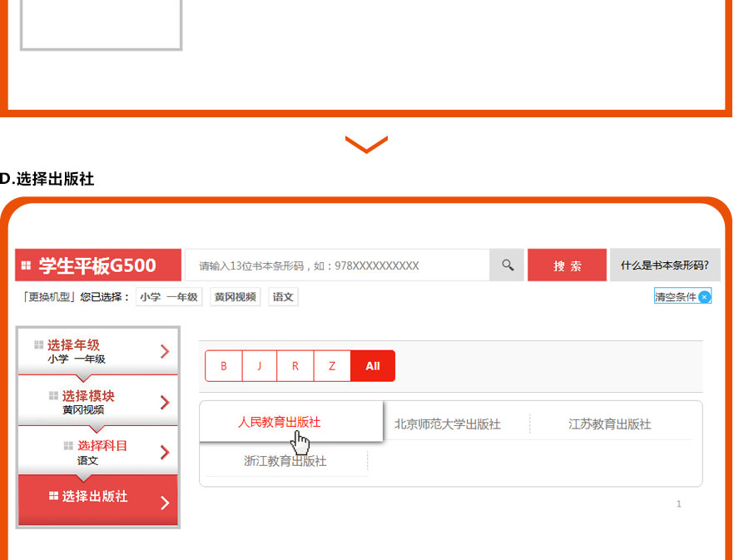Filter publishers by letter J
734x560 pixels.
point(260,365)
